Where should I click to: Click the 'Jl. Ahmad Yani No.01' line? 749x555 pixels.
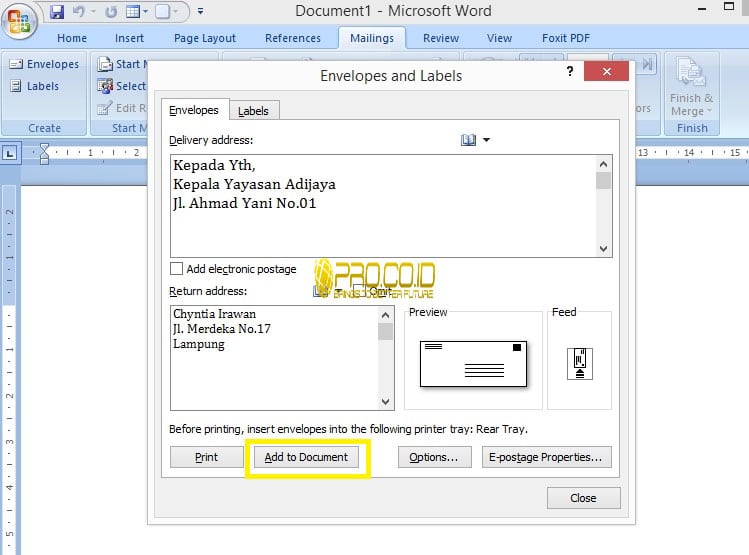tap(245, 203)
